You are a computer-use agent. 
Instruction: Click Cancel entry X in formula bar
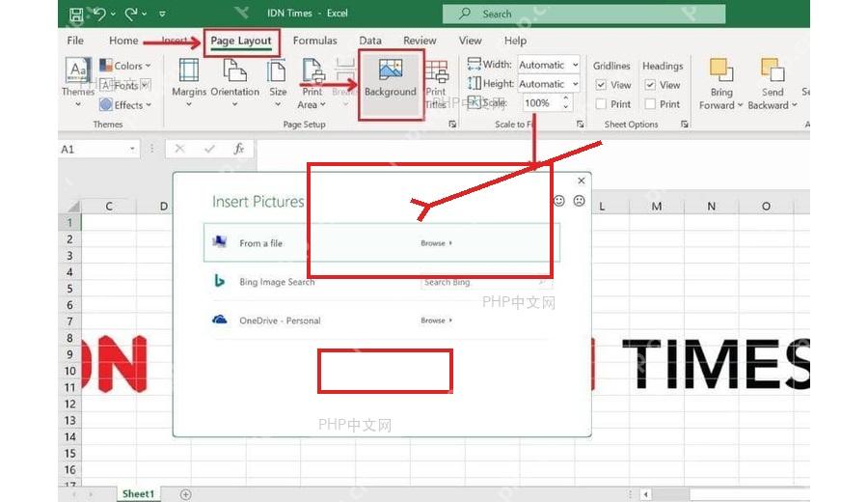[179, 149]
